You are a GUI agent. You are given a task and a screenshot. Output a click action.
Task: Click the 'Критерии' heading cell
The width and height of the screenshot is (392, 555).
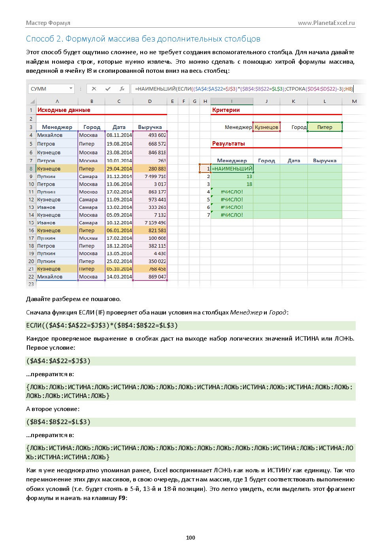click(x=226, y=110)
